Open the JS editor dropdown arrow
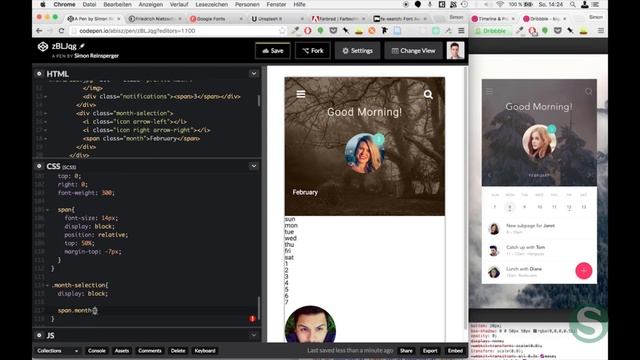640x360 pixels. (253, 335)
